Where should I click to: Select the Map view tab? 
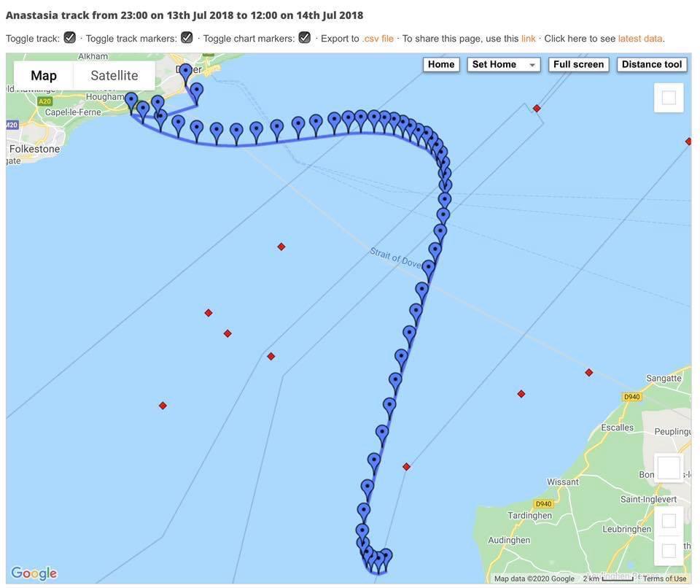(44, 76)
